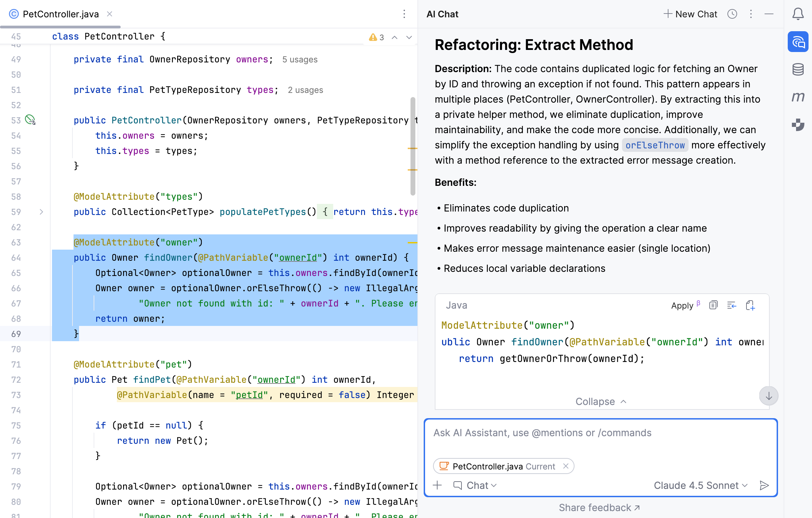Apply the suggested refactoring code
This screenshot has width=812, height=518.
click(682, 305)
